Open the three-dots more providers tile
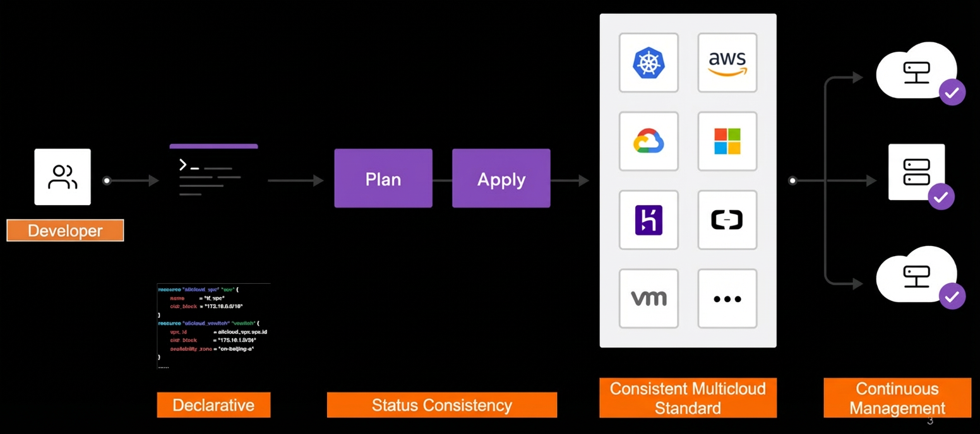The width and height of the screenshot is (980, 434). 727,298
